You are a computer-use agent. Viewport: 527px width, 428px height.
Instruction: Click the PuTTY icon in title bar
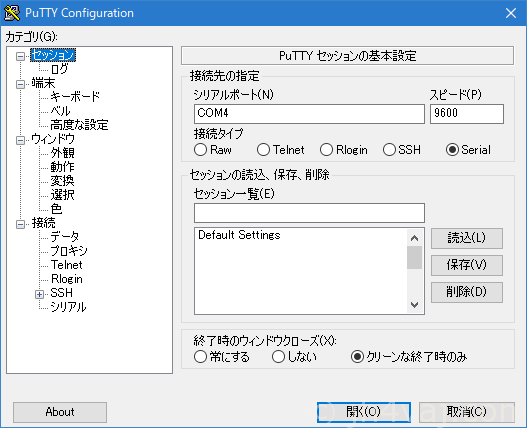pyautogui.click(x=12, y=13)
